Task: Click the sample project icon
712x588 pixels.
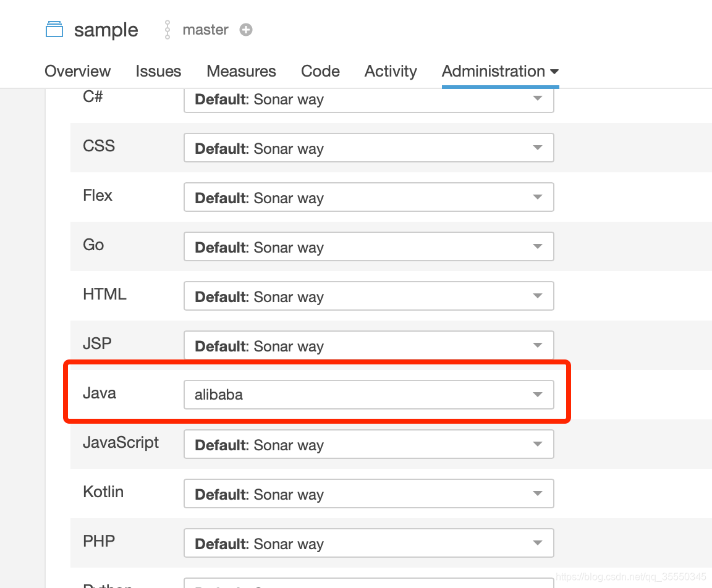Action: point(54,29)
